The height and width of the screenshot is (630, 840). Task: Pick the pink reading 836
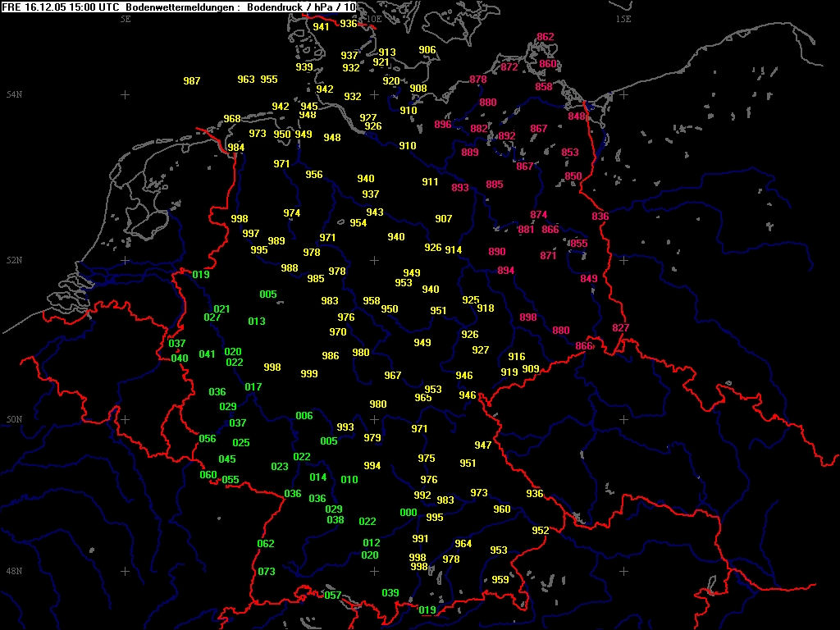(x=600, y=217)
